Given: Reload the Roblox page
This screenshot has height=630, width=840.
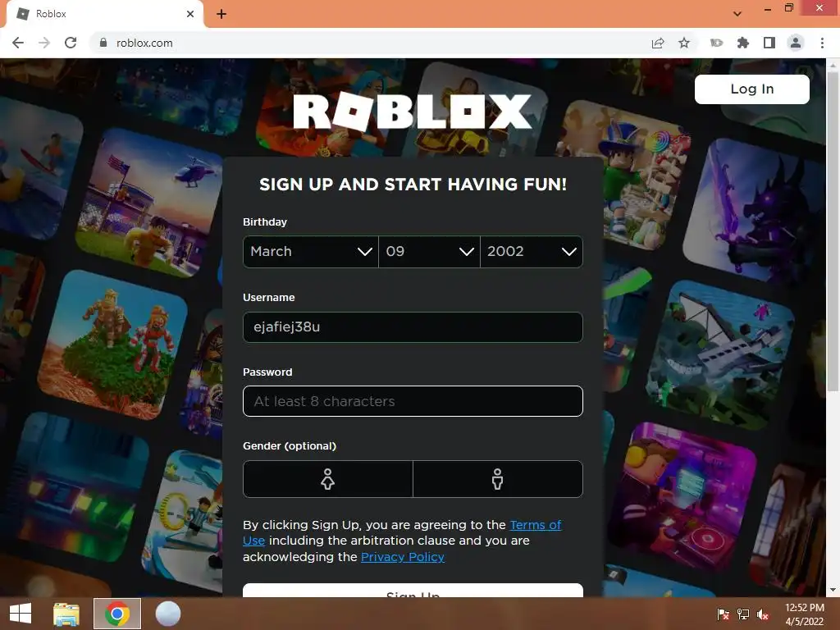Looking at the screenshot, I should [71, 43].
